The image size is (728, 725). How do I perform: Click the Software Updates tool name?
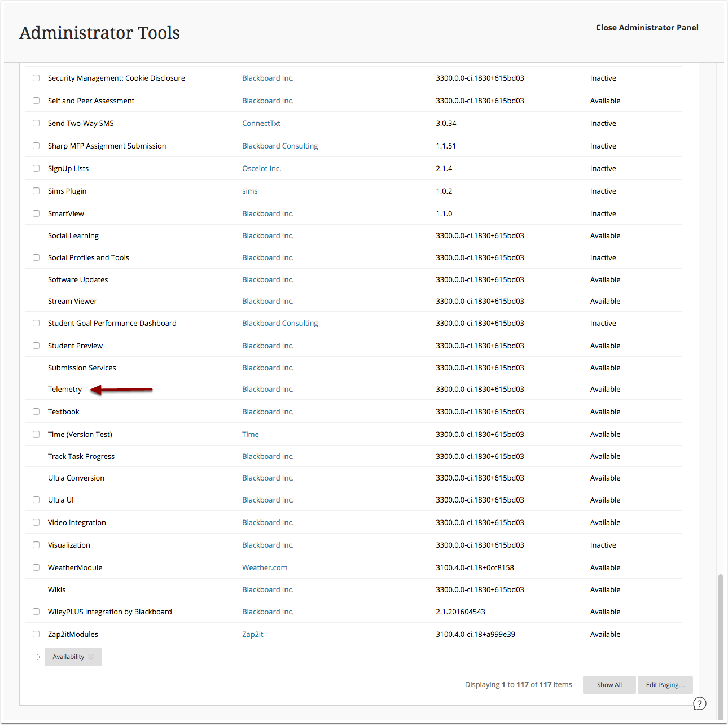78,279
